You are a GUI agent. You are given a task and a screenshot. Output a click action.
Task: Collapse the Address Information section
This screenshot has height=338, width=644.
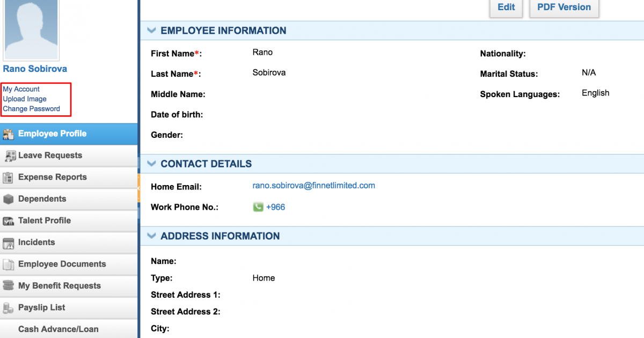(152, 236)
